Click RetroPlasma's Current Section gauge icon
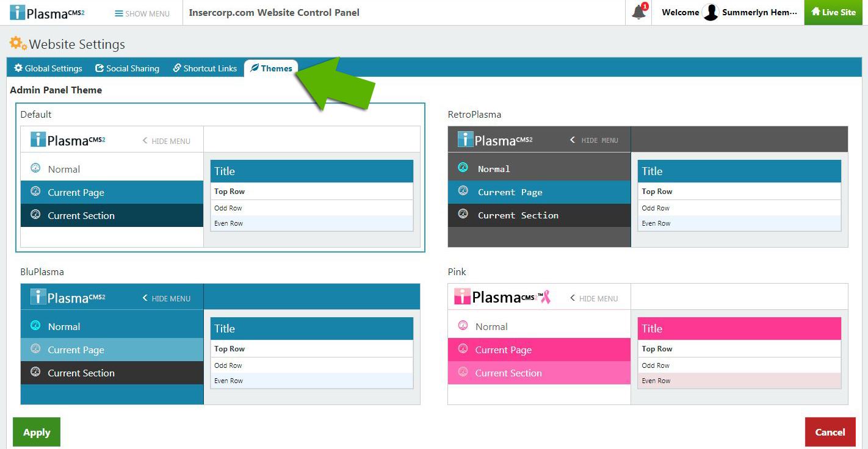This screenshot has width=868, height=449. 463,214
